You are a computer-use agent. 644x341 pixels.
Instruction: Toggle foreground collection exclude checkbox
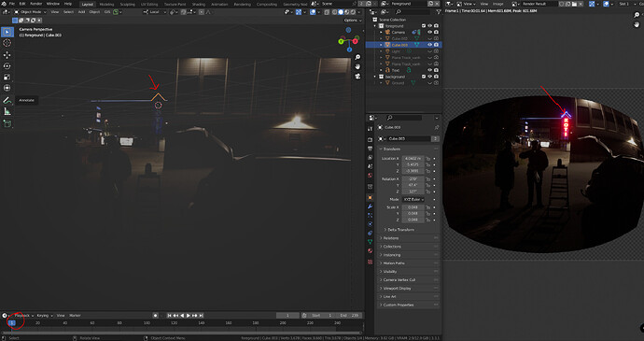(x=424, y=26)
